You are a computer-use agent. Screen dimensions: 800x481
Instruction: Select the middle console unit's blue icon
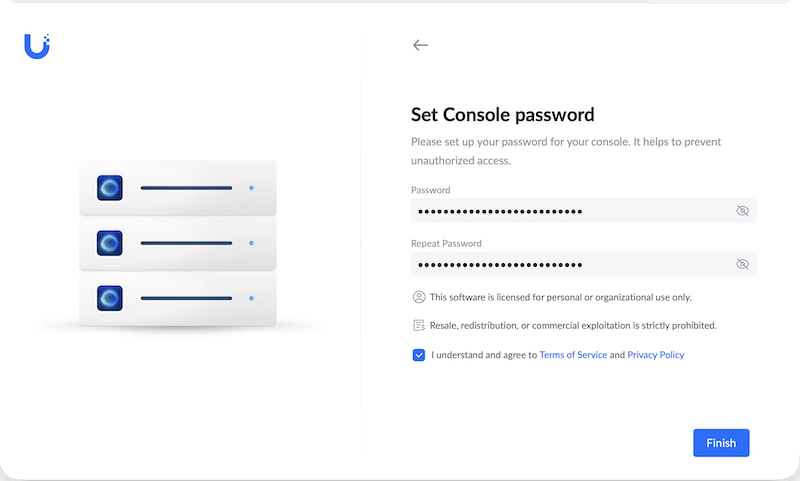pos(110,243)
